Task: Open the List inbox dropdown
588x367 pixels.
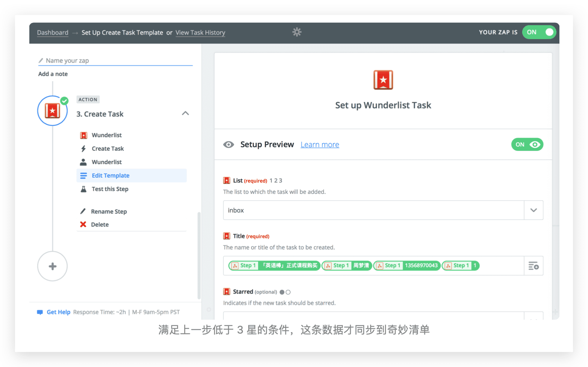Action: 383,210
